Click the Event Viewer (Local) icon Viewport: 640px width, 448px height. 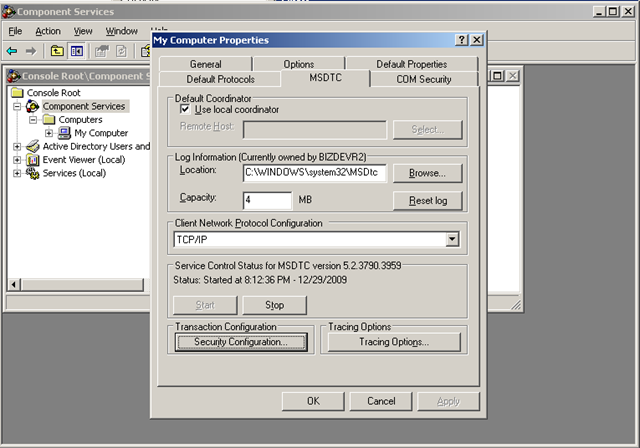coord(33,160)
